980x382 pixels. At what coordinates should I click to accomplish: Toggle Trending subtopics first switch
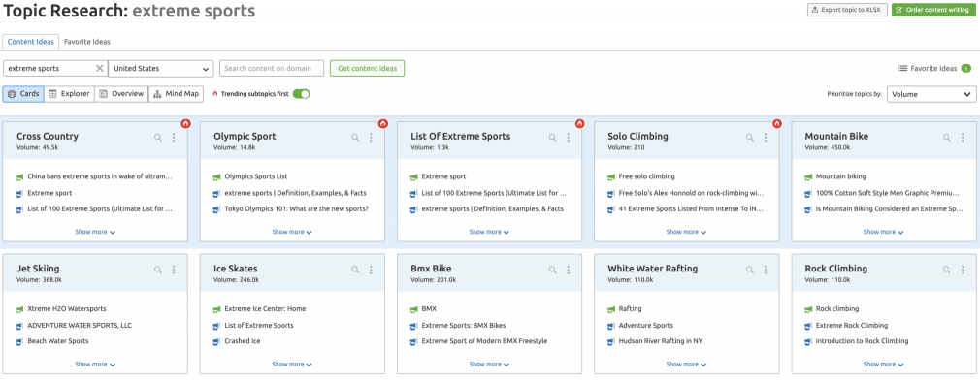[301, 94]
